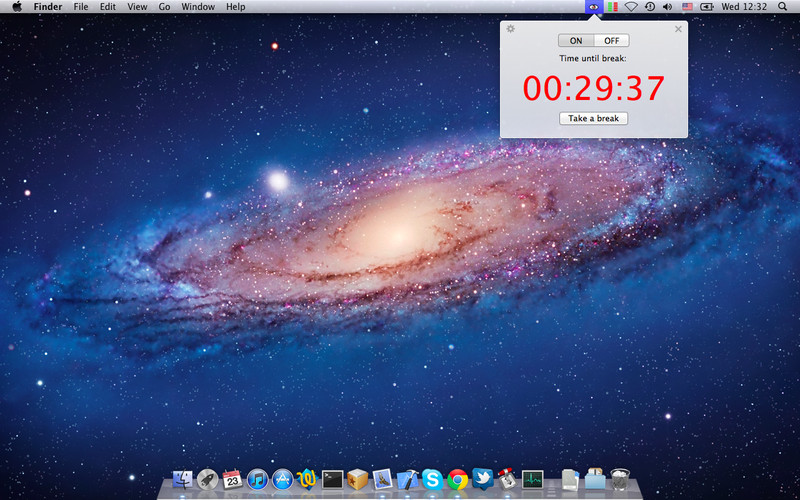The width and height of the screenshot is (800, 500).
Task: Click the red countdown timer display
Action: point(594,89)
